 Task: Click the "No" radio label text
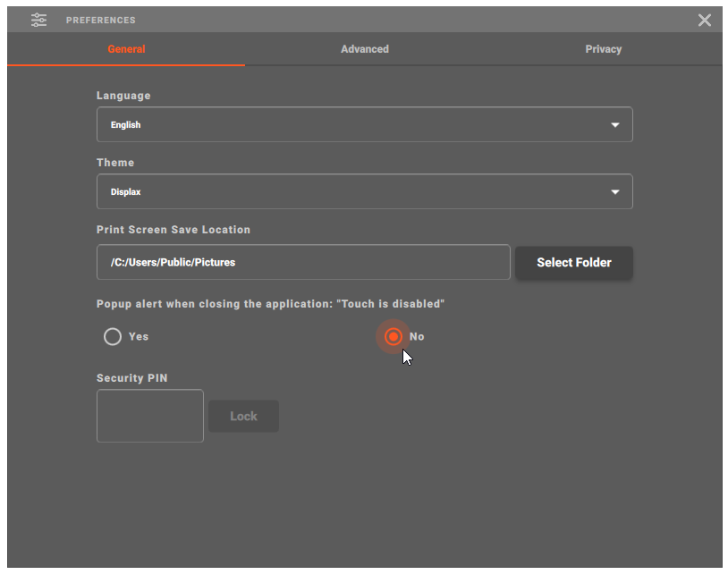(x=417, y=337)
